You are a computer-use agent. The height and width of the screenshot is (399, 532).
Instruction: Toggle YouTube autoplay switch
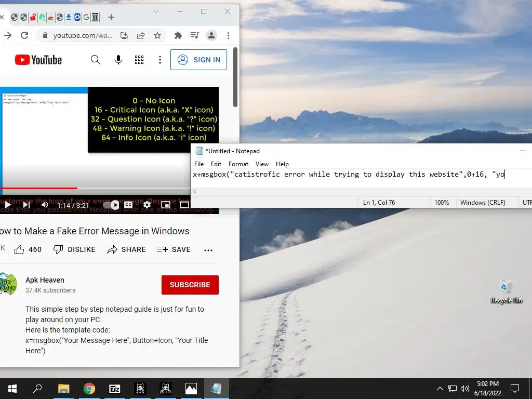111,205
